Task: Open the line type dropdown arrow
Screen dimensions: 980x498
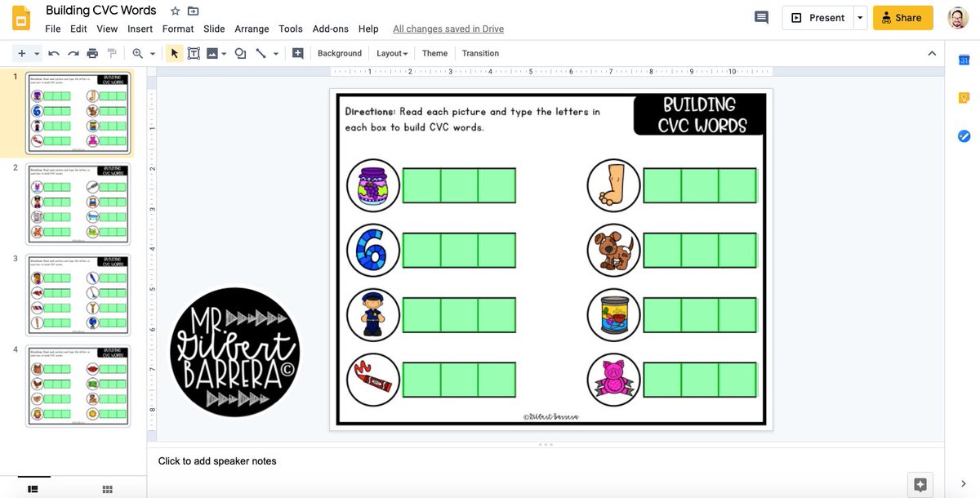Action: coord(275,54)
